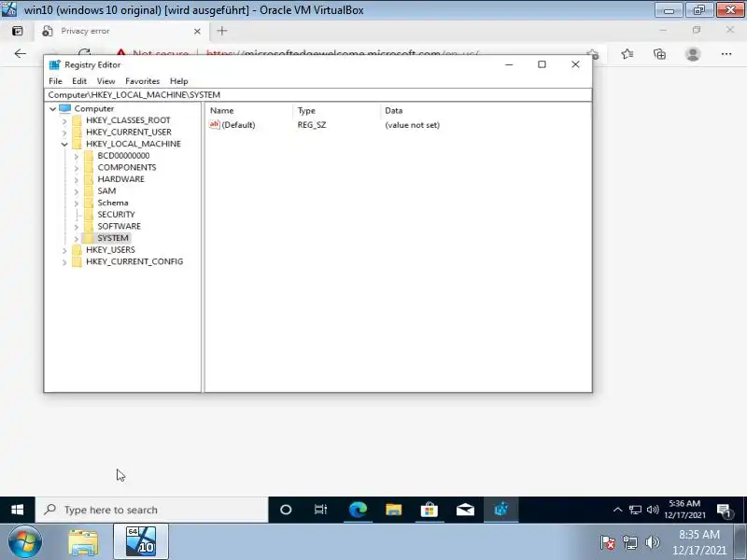Expand the Schema subkey
This screenshot has height=560, width=747.
tap(77, 203)
